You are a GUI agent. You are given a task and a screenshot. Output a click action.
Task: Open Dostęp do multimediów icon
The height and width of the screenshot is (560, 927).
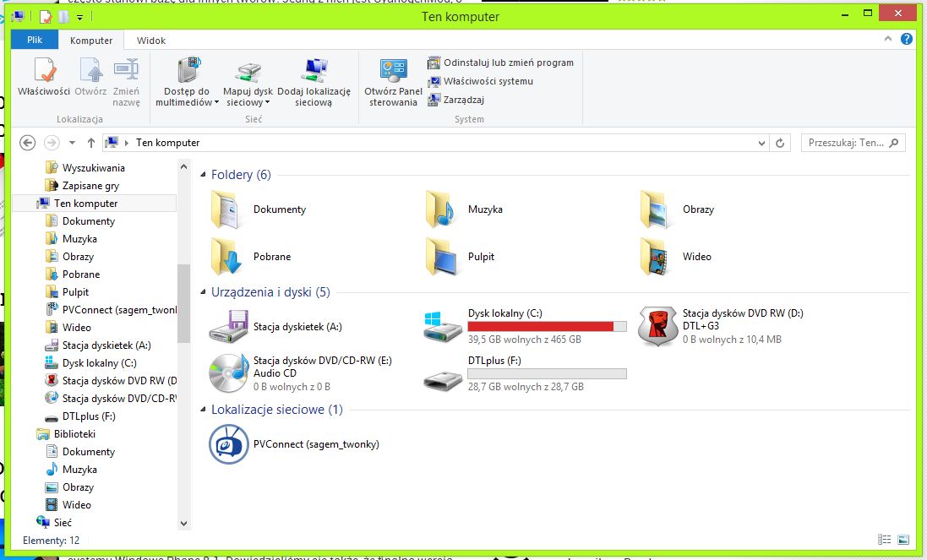point(188,70)
